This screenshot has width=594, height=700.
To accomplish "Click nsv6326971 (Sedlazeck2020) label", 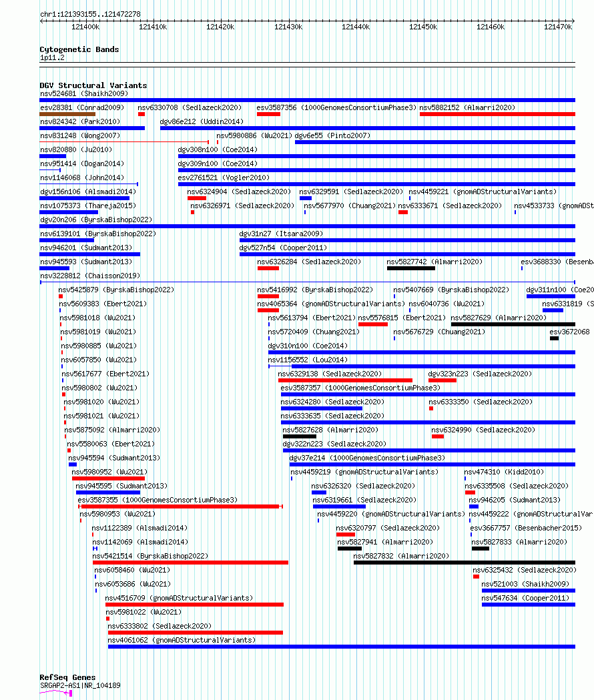I will pyautogui.click(x=242, y=206).
